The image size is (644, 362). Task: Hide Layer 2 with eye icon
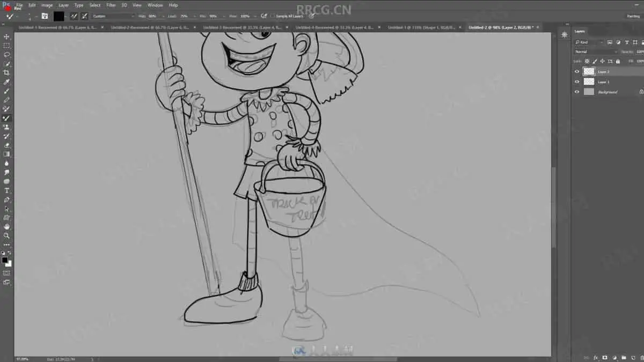pyautogui.click(x=577, y=71)
